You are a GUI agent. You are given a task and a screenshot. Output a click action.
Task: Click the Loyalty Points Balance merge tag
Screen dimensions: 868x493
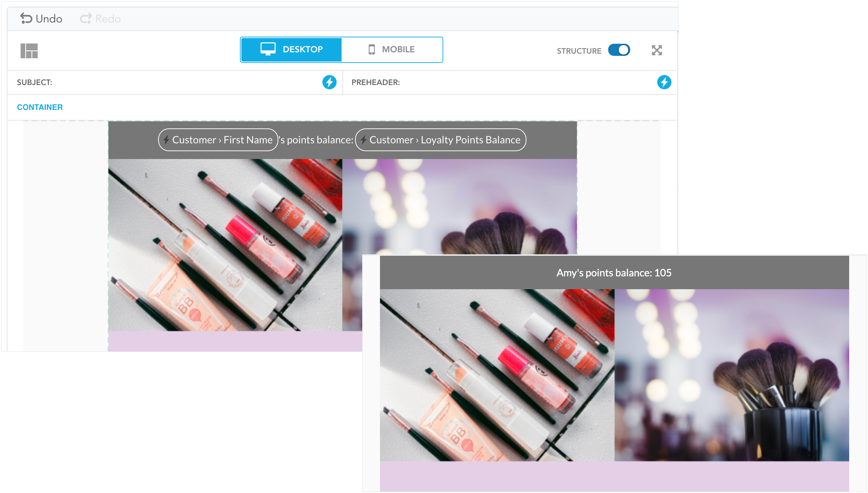(440, 140)
